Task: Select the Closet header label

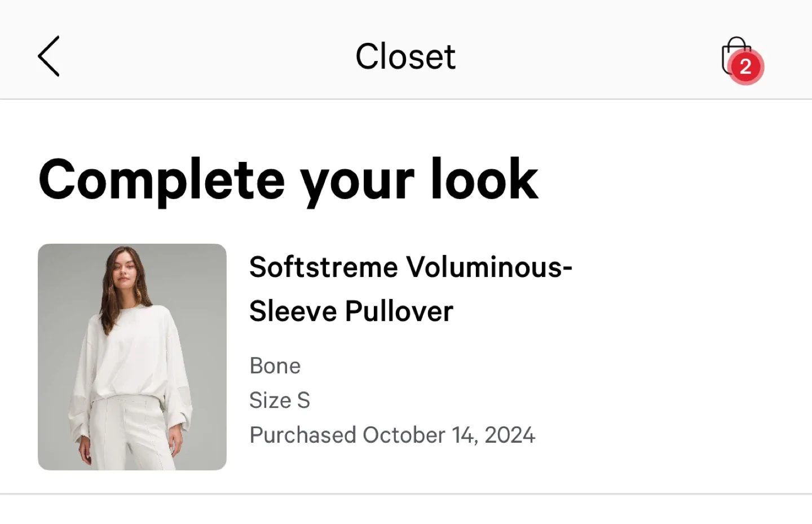Action: coord(405,56)
